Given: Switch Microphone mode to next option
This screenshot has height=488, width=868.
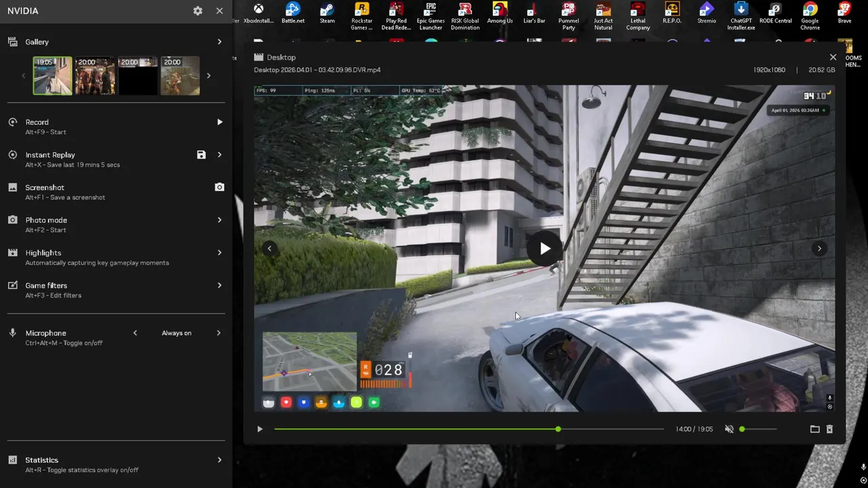Looking at the screenshot, I should [x=218, y=333].
